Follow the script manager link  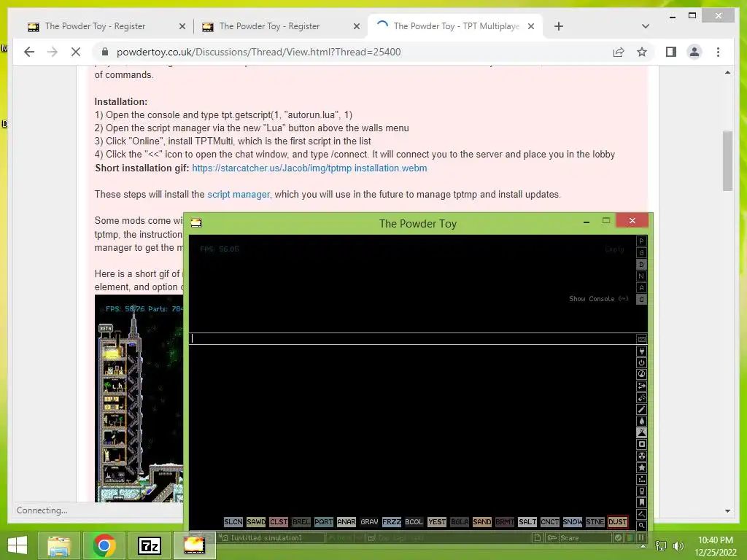(239, 194)
